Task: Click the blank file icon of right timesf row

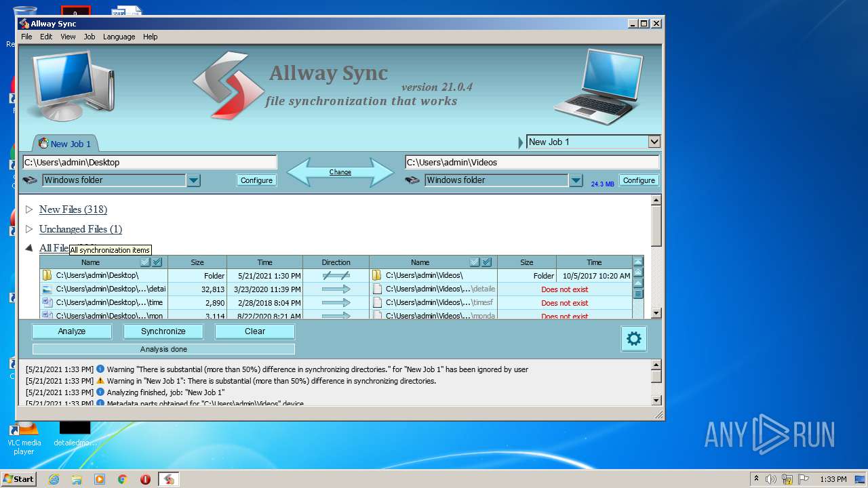Action: pos(377,302)
